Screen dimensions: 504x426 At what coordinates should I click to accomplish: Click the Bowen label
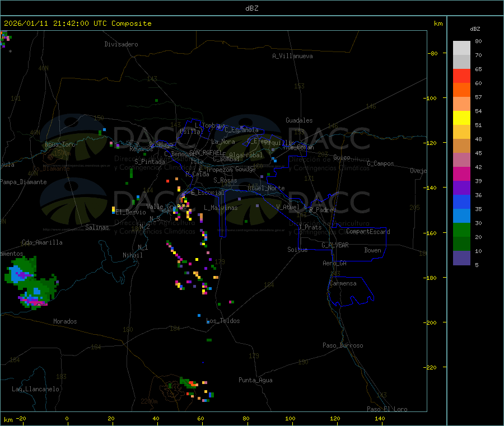pos(373,250)
